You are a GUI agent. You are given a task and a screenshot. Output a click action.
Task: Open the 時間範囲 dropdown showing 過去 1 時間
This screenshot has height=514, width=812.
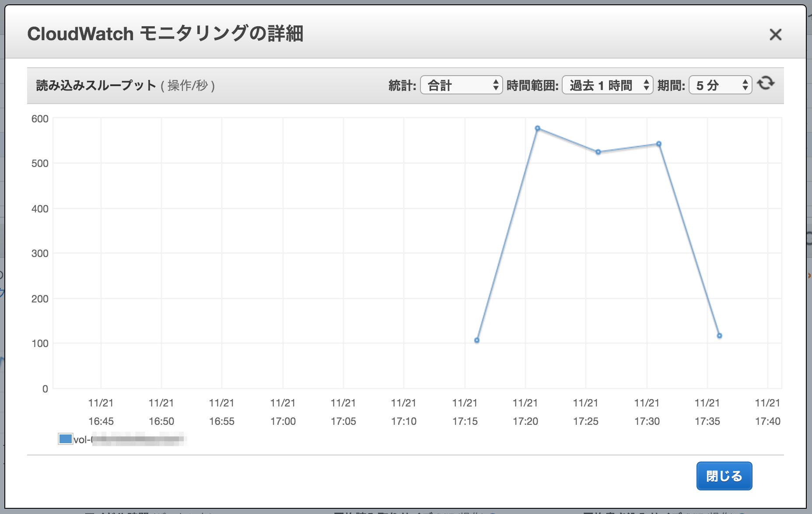[607, 85]
